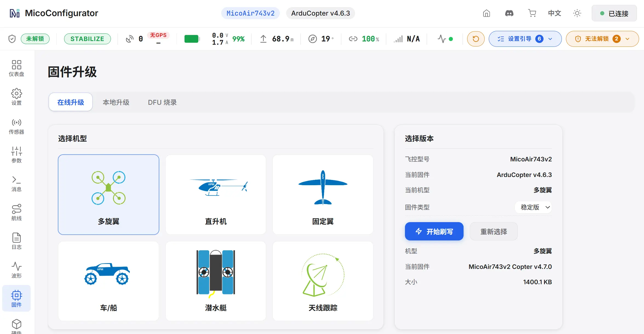Switch to the 本地升级 tab

coord(116,102)
